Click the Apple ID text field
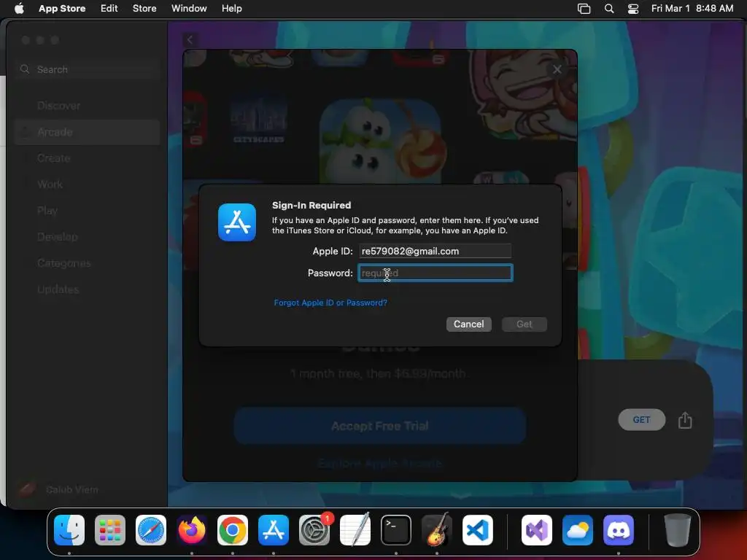 pyautogui.click(x=436, y=251)
